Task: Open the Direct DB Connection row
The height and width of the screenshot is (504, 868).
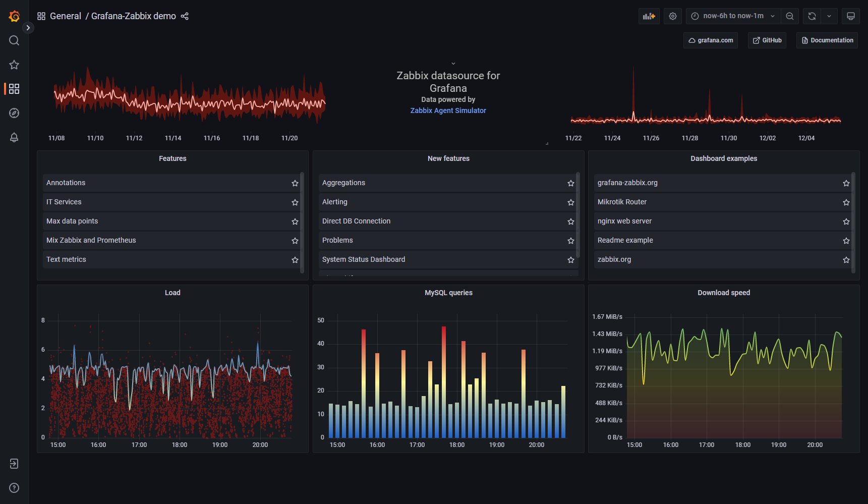Action: point(447,221)
